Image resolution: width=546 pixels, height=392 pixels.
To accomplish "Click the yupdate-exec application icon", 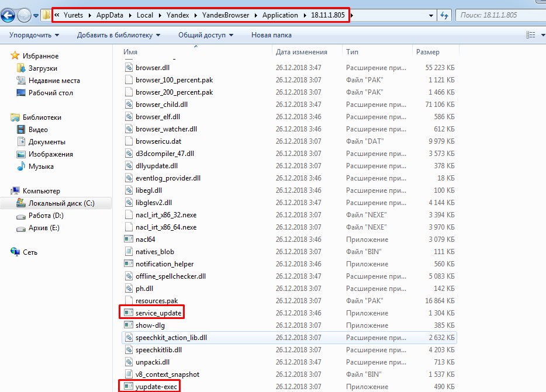I will point(129,387).
